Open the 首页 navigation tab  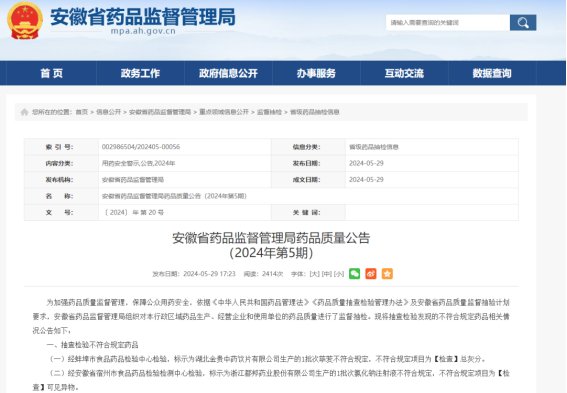(52, 73)
